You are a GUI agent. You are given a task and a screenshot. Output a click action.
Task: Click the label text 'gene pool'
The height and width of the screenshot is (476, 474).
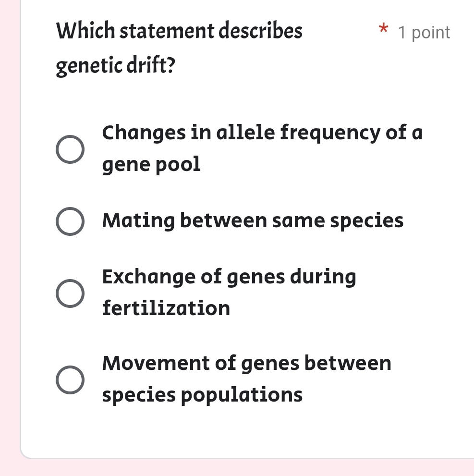(x=151, y=164)
